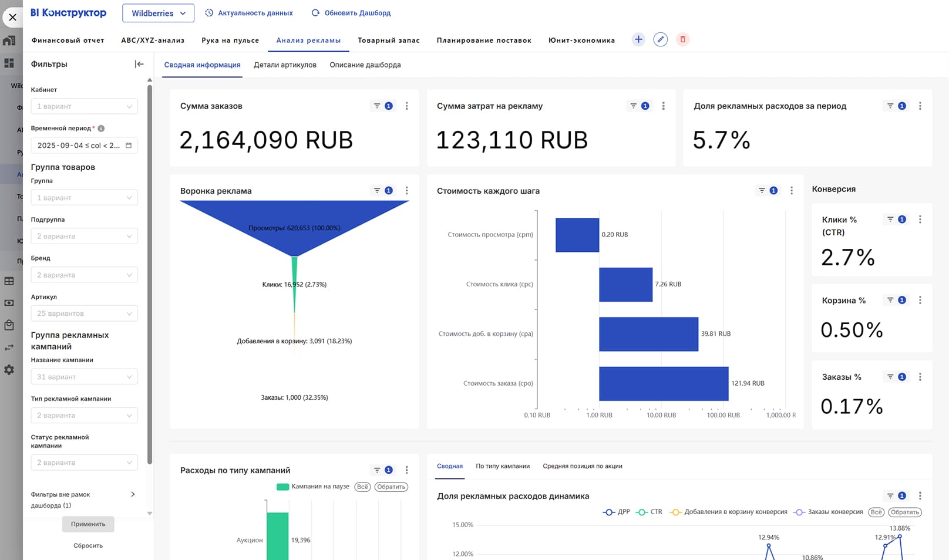This screenshot has width=949, height=560.
Task: Open the Юнит-экономика dashboard tab
Action: click(581, 41)
